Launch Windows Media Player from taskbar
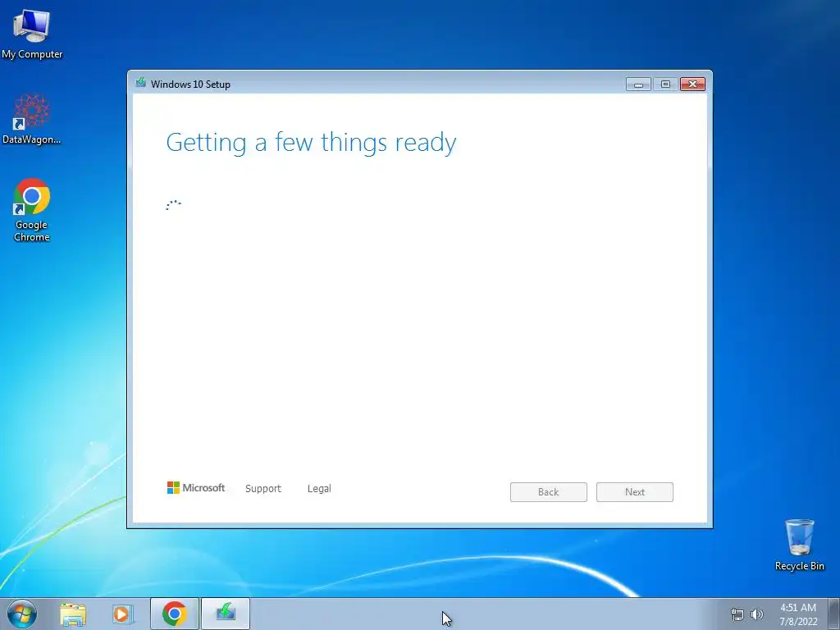 pyautogui.click(x=122, y=614)
